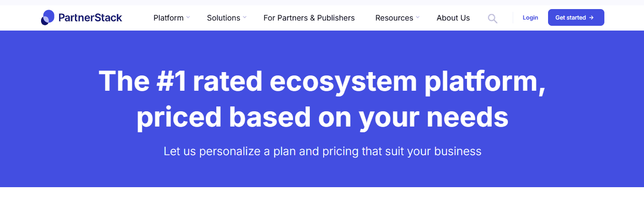Expand the Resources chevron arrow

[418, 17]
